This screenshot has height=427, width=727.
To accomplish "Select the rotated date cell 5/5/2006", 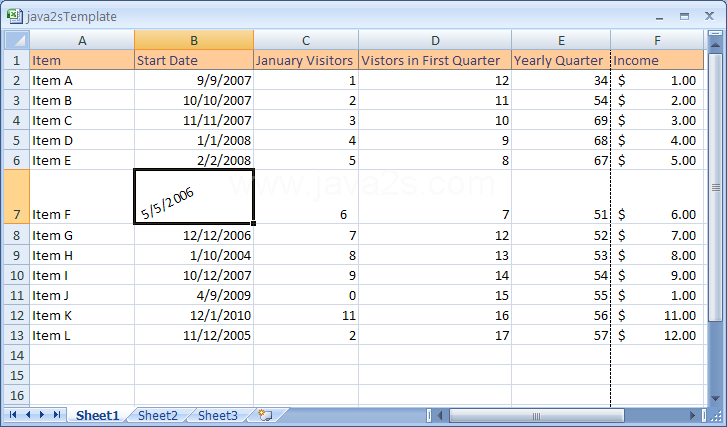I will tap(194, 197).
